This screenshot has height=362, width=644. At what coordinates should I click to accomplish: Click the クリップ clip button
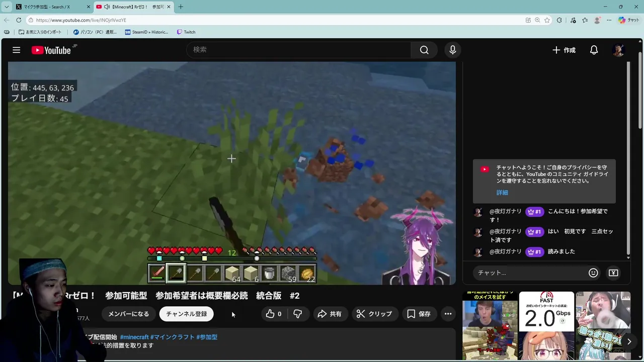pos(374,314)
